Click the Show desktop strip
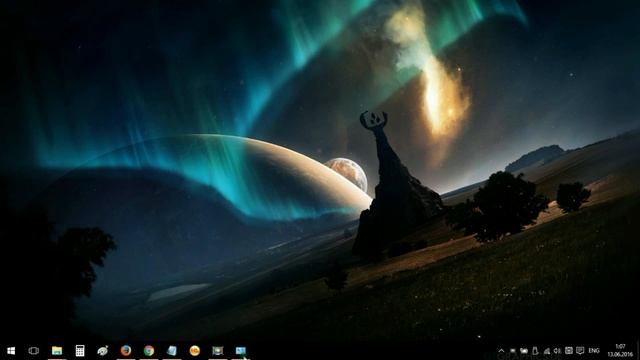The image size is (640, 360). pyautogui.click(x=638, y=351)
